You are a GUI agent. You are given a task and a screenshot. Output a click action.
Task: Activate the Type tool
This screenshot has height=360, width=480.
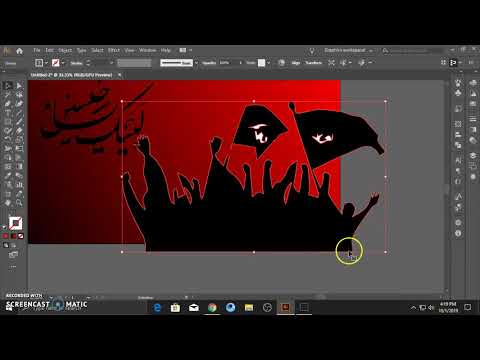(x=8, y=113)
